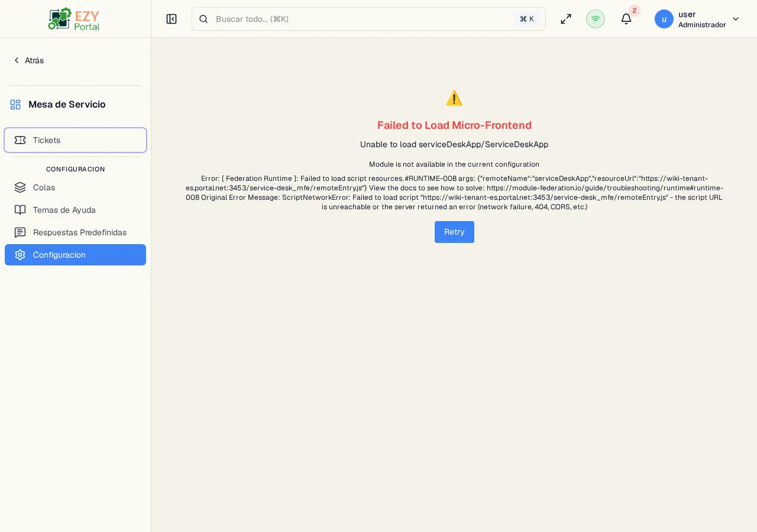The height and width of the screenshot is (532, 757).
Task: Click the user name text
Action: (x=687, y=14)
